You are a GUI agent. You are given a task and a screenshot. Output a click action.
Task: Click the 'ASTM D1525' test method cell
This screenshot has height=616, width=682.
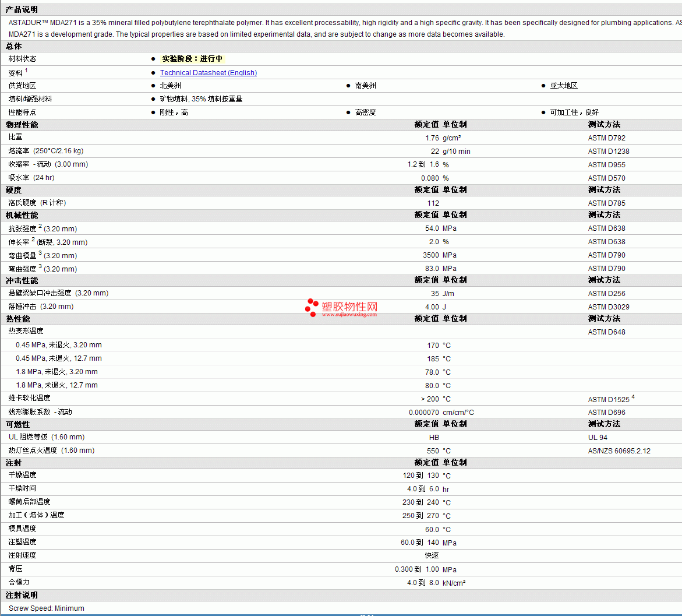611,399
